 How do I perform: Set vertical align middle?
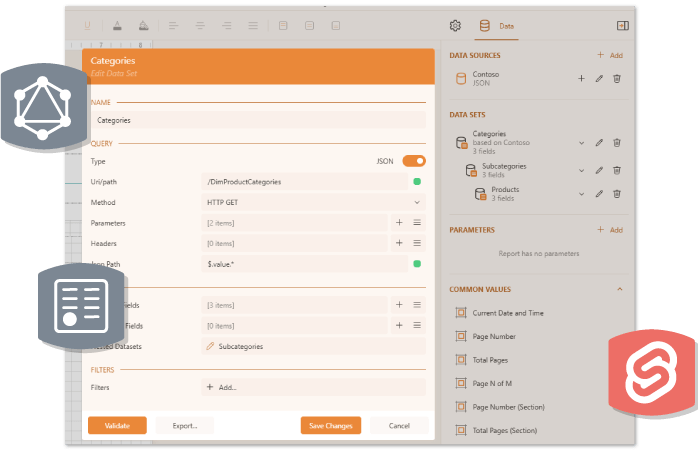click(309, 26)
